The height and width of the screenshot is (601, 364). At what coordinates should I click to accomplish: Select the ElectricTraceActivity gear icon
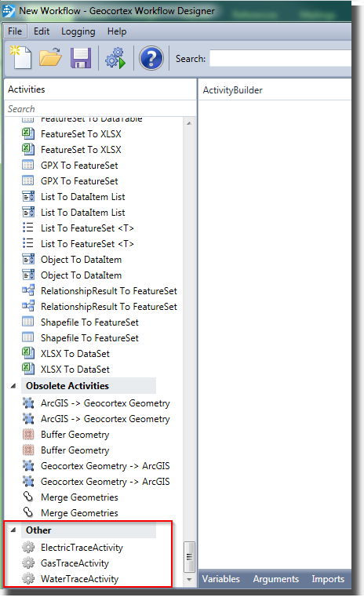click(x=28, y=547)
